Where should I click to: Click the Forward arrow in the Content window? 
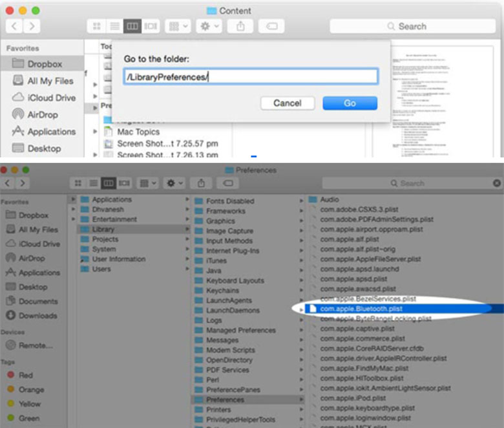click(31, 27)
